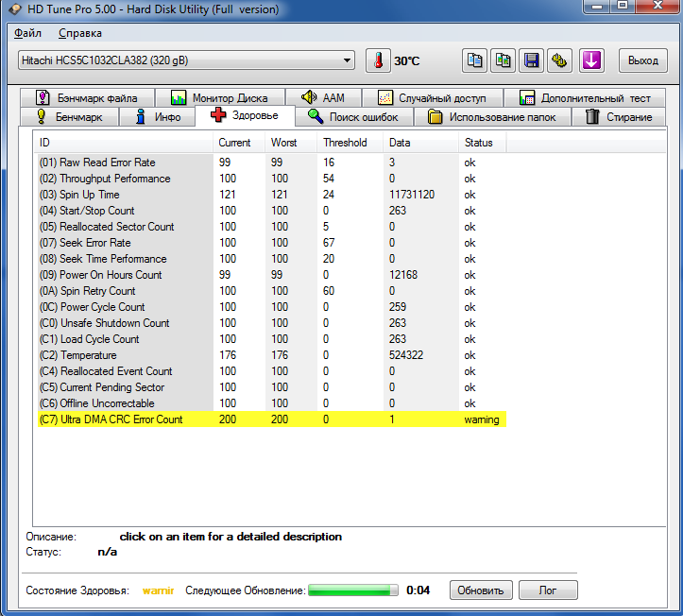Click the Обновить button

pyautogui.click(x=481, y=590)
